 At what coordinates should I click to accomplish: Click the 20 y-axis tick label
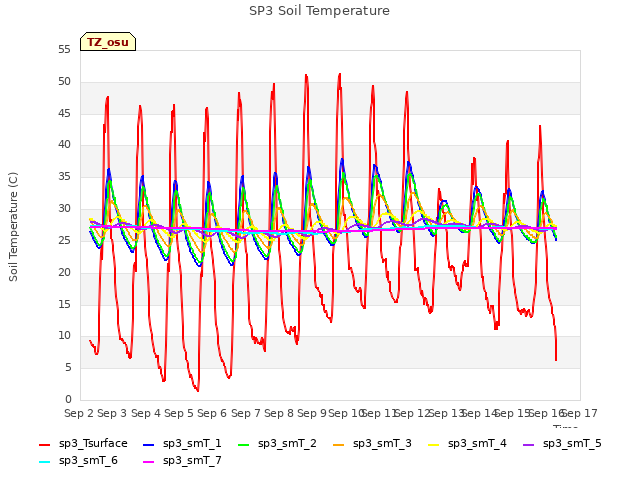(64, 272)
